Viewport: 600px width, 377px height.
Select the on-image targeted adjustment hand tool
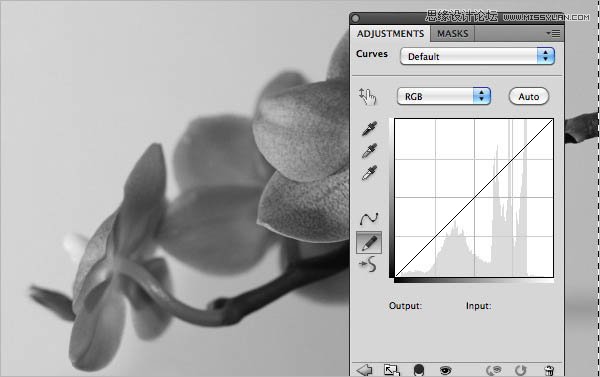click(x=367, y=96)
